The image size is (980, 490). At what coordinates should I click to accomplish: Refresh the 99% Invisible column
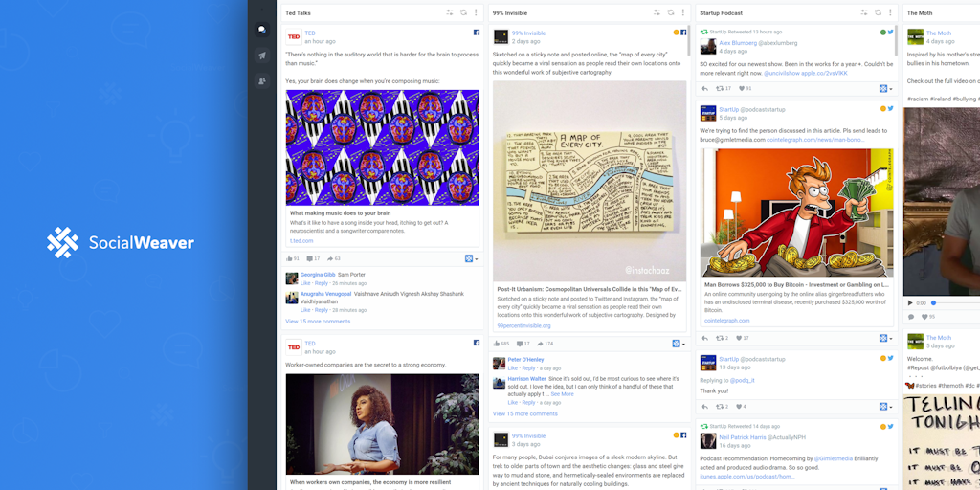point(671,12)
